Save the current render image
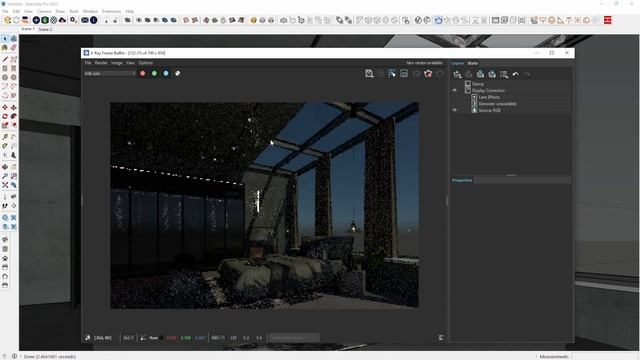Screen dimensions: 640x360 pyautogui.click(x=369, y=73)
